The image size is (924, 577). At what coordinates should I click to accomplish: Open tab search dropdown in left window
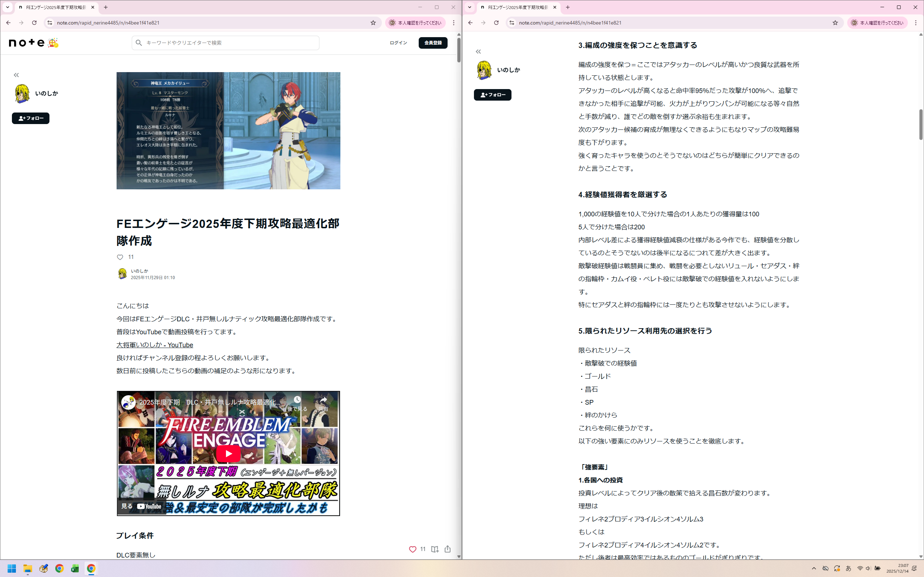tap(7, 7)
